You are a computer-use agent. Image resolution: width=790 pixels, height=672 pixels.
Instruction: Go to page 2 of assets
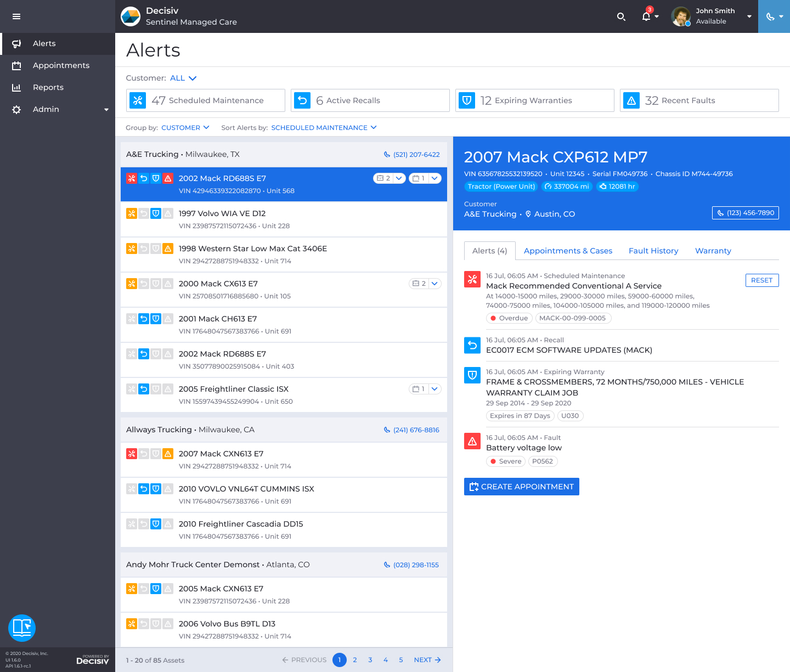click(x=355, y=660)
